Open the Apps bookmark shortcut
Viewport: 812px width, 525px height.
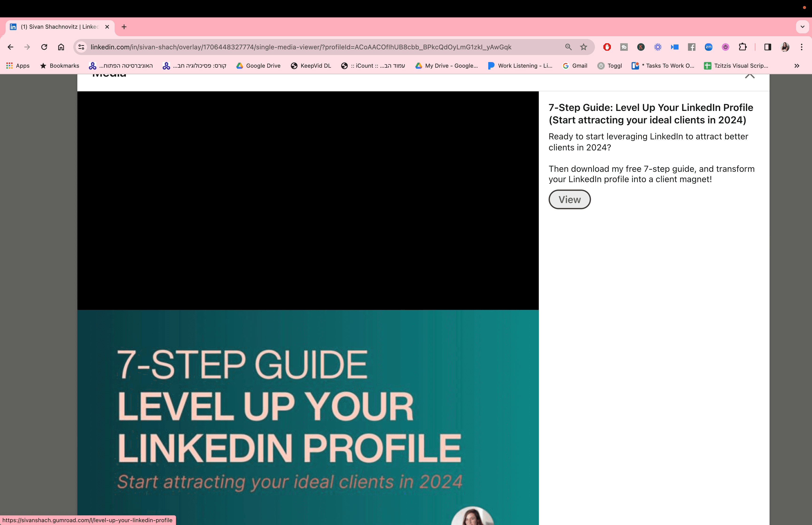click(x=18, y=66)
